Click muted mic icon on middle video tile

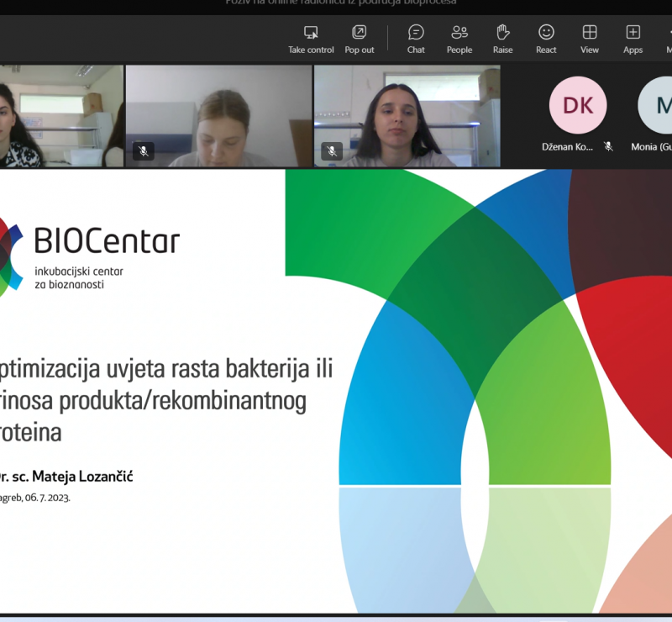144,151
